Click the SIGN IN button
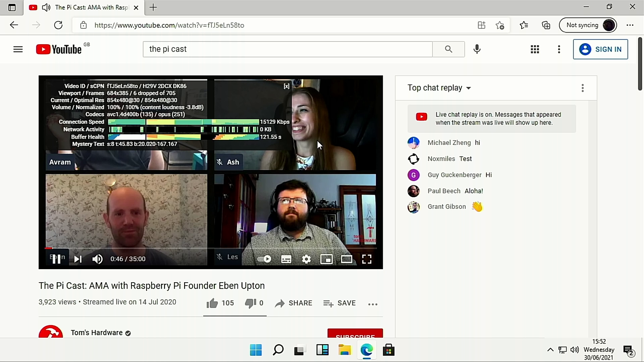 600,49
